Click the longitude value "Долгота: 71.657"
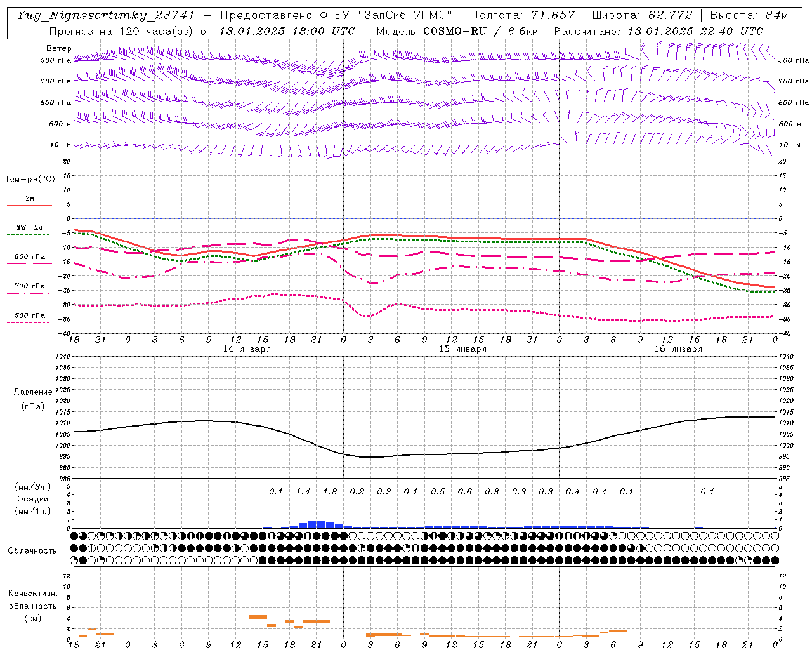The image size is (812, 650). pyautogui.click(x=523, y=15)
